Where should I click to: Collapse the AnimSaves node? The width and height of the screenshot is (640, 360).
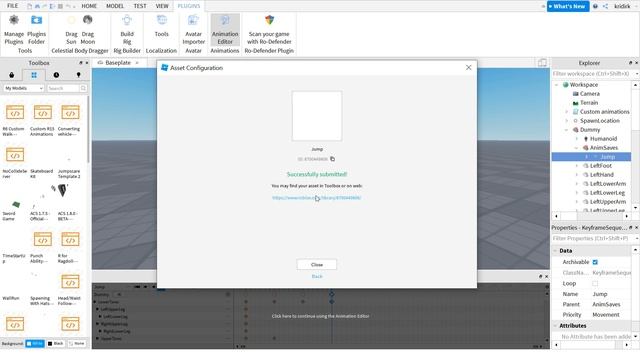coord(576,148)
